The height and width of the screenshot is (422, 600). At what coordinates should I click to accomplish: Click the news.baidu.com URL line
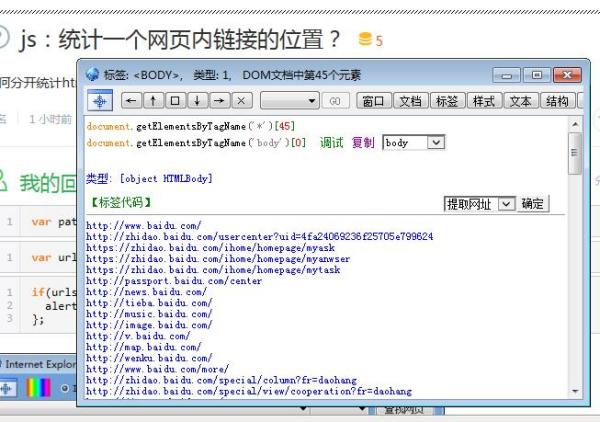(x=146, y=292)
